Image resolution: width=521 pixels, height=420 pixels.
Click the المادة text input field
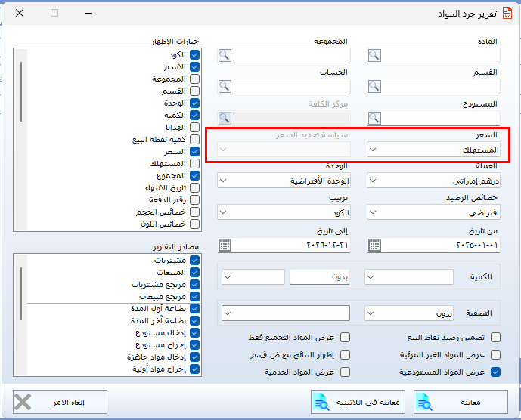(442, 55)
